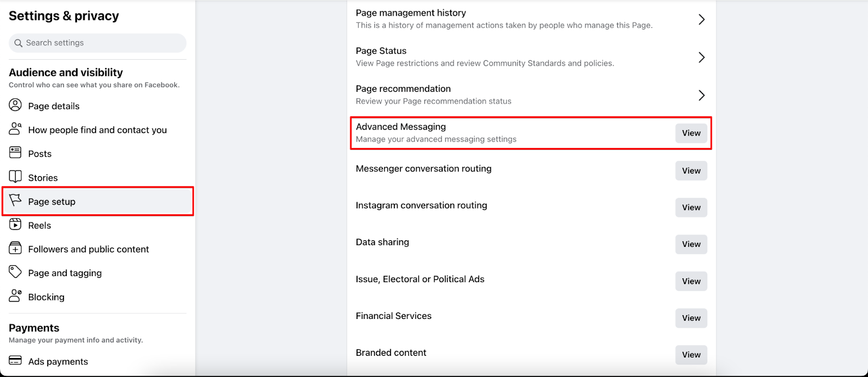The image size is (868, 377).
Task: Click the Page setup flag icon
Action: [15, 200]
